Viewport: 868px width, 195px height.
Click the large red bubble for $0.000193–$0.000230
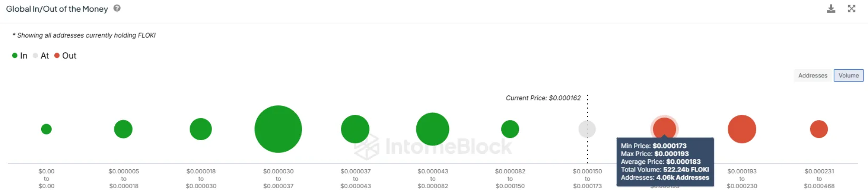742,129
